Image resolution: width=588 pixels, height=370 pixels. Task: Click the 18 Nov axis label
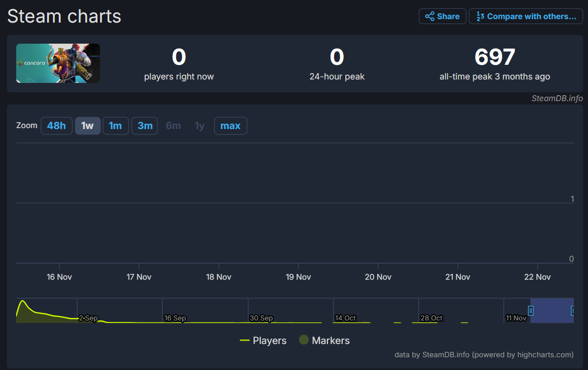pyautogui.click(x=219, y=277)
